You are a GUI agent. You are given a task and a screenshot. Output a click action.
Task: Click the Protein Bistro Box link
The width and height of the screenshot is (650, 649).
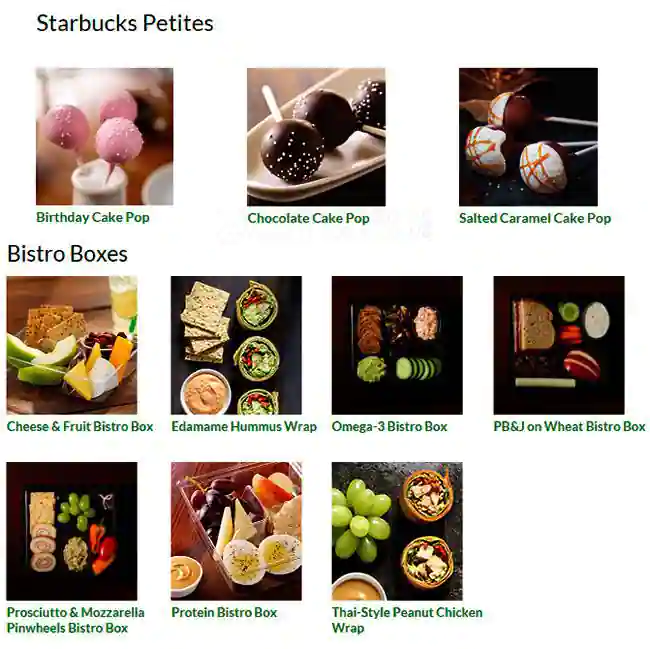click(224, 612)
